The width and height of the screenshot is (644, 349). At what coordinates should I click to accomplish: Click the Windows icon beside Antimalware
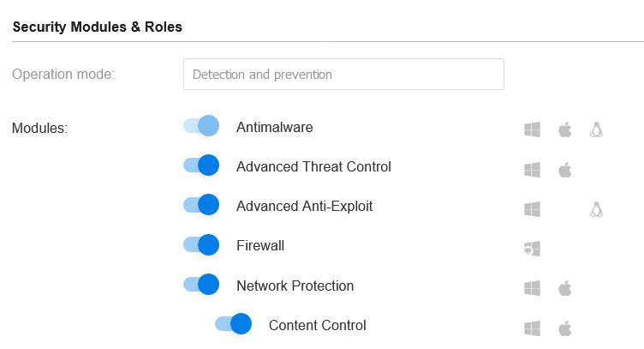[x=533, y=129]
